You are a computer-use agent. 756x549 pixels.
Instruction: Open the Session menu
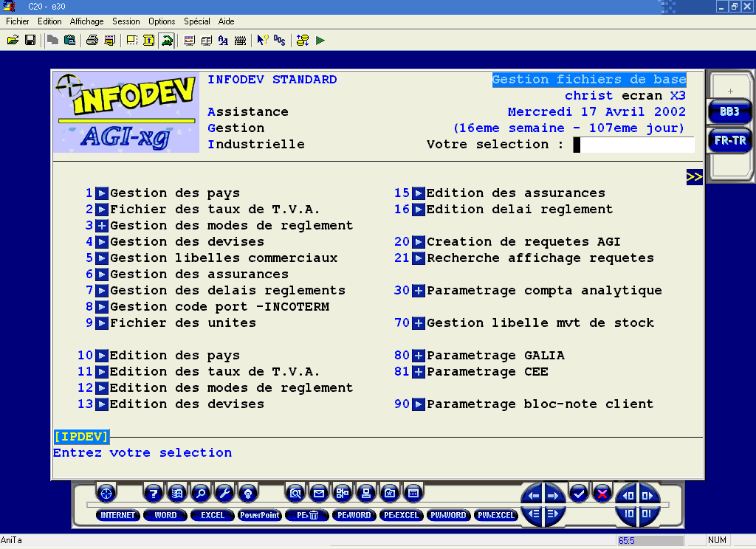click(126, 21)
